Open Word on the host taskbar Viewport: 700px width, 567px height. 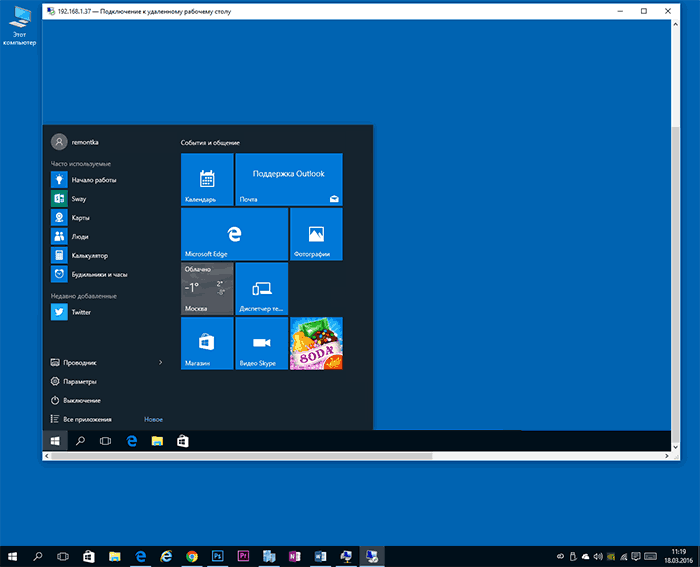320,556
